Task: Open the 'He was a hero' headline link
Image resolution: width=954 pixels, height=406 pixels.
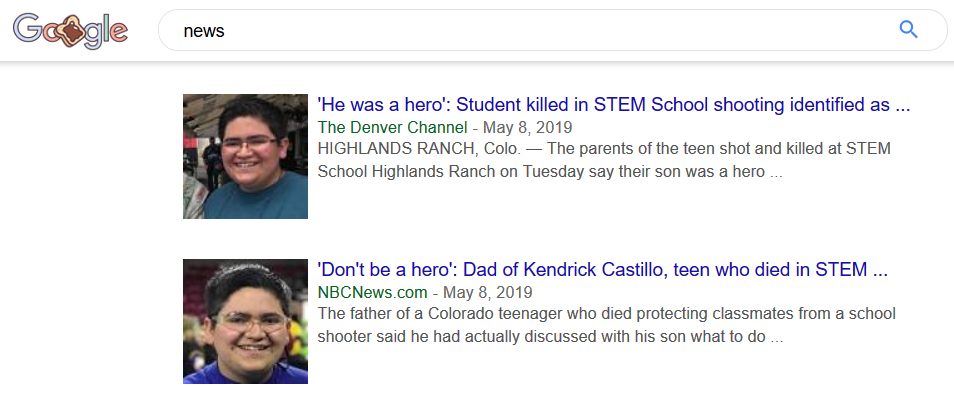Action: click(600, 105)
